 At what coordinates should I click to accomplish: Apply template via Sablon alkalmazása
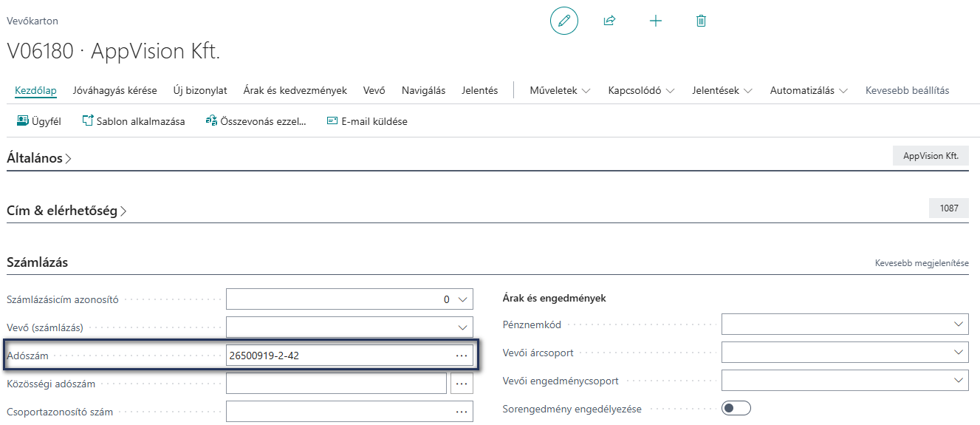tap(134, 121)
